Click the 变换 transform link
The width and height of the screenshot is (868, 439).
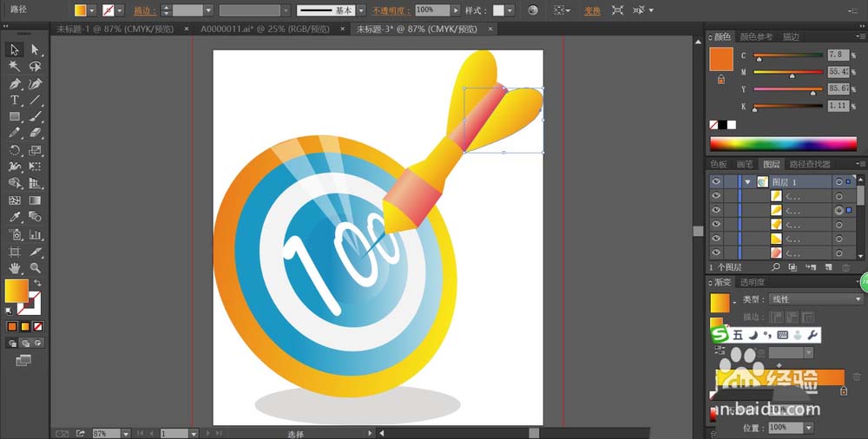click(592, 10)
